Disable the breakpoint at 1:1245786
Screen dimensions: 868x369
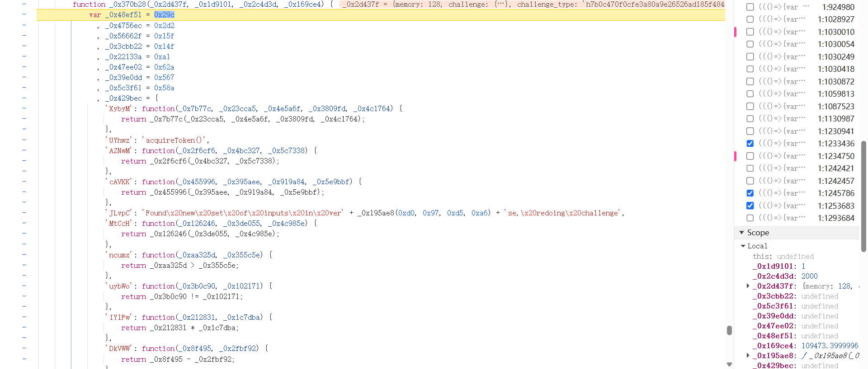coord(750,193)
